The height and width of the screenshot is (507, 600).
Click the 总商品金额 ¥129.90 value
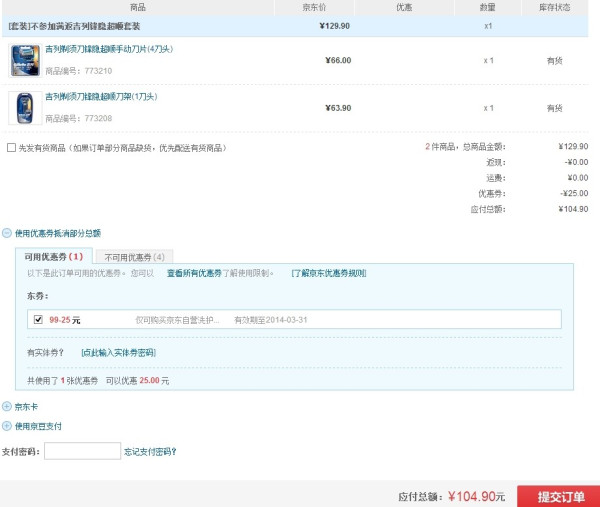click(x=573, y=146)
